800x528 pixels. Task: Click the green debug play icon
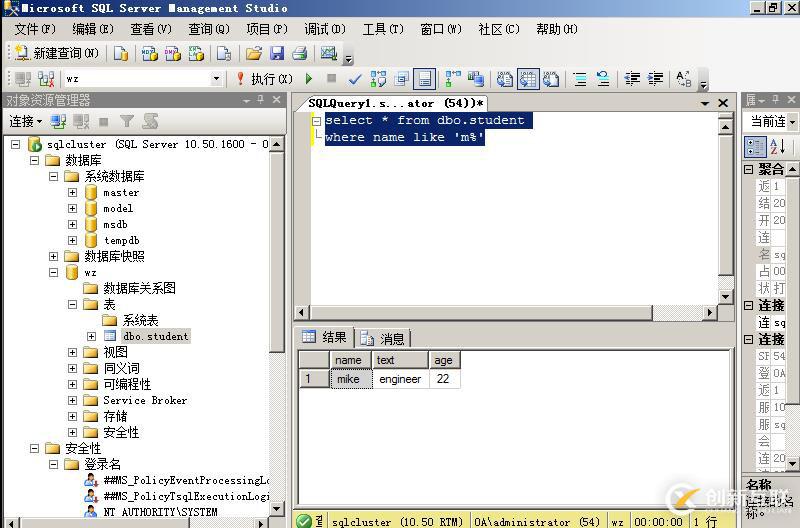309,79
